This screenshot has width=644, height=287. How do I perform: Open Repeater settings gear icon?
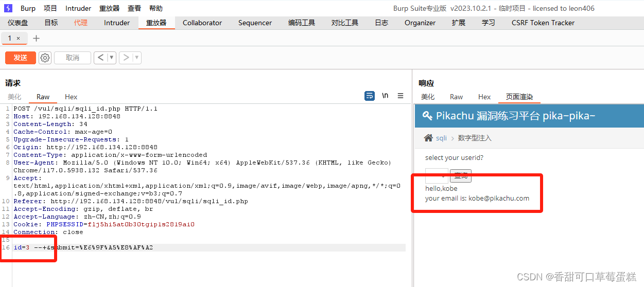[x=45, y=58]
